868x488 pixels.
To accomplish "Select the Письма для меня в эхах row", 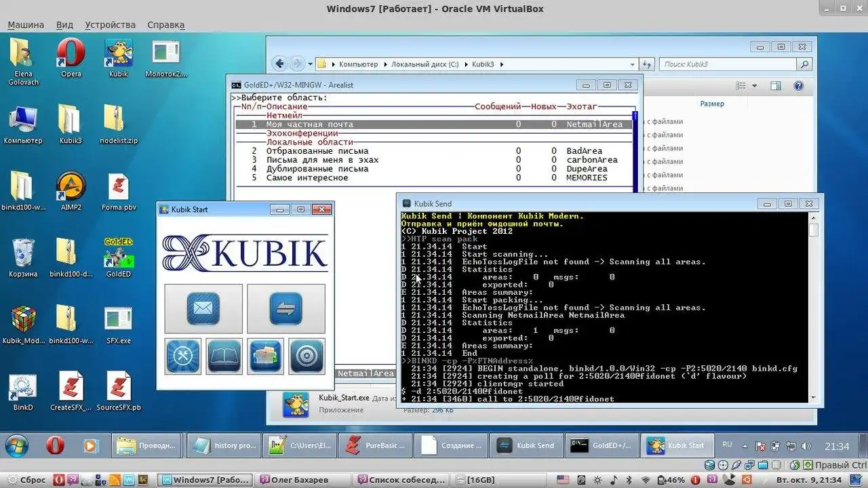I will pyautogui.click(x=434, y=160).
